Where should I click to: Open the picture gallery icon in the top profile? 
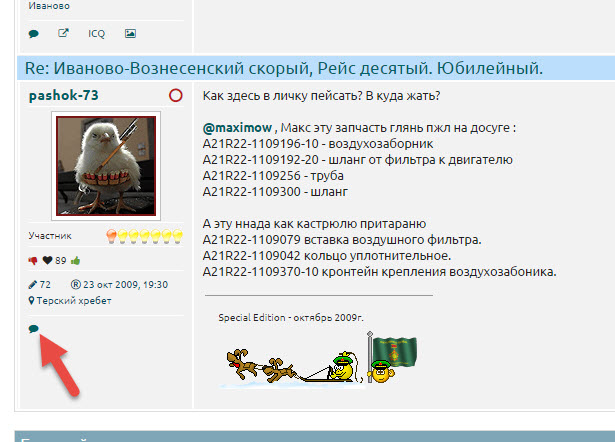click(130, 33)
